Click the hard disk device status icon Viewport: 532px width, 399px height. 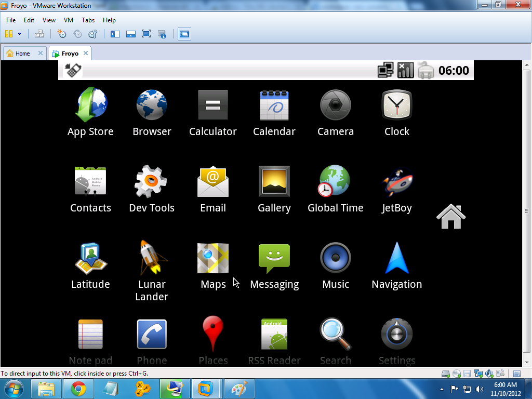(x=445, y=374)
